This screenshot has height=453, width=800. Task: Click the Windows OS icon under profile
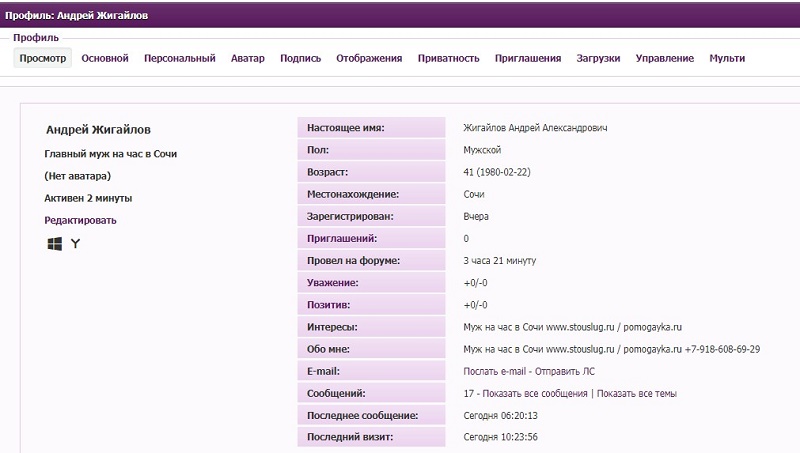point(55,243)
